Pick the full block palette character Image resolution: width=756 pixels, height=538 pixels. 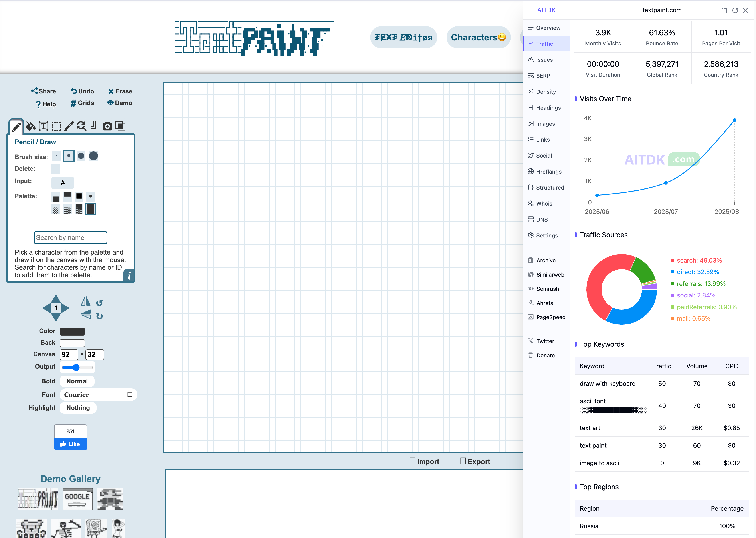[x=90, y=209]
